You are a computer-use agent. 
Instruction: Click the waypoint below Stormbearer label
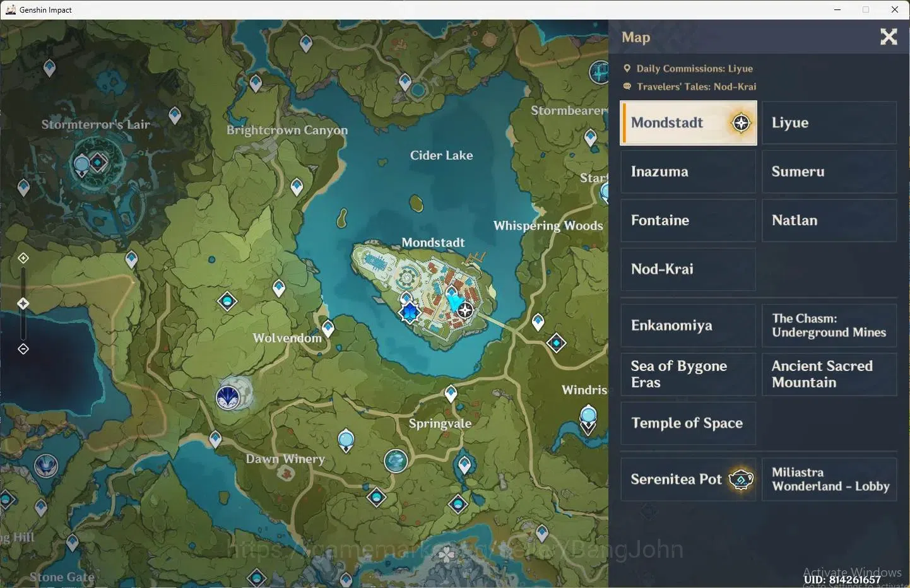[591, 137]
